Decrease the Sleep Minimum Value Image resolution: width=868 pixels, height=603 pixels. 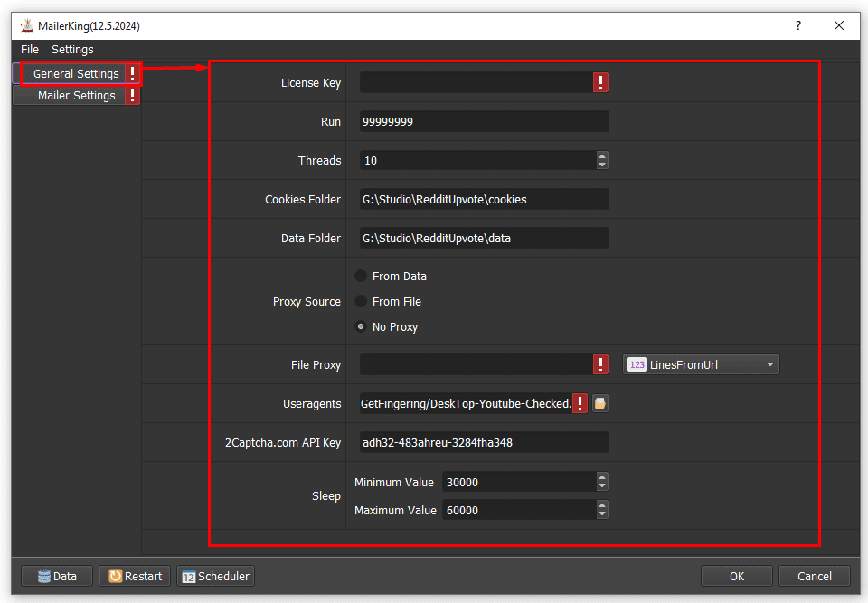click(x=602, y=486)
